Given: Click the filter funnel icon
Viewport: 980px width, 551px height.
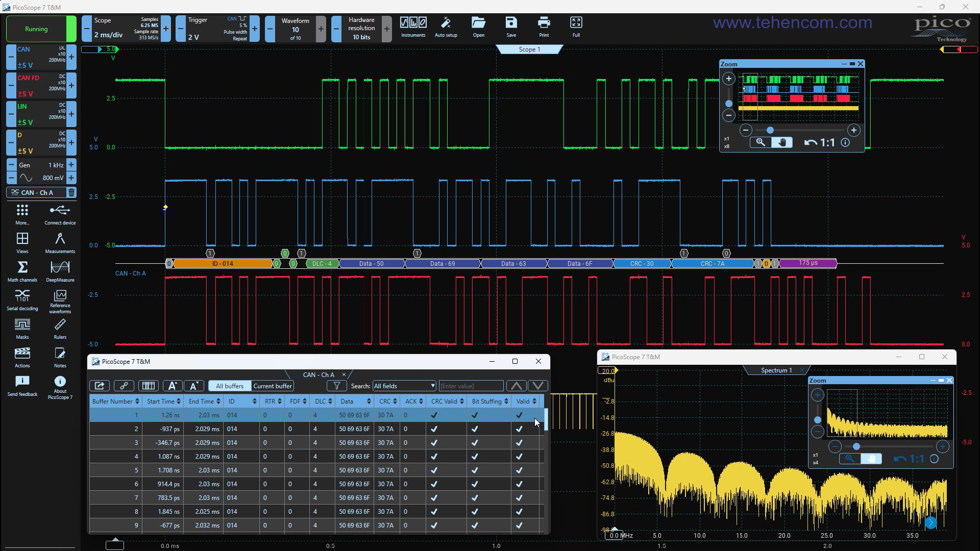Looking at the screenshot, I should (336, 386).
